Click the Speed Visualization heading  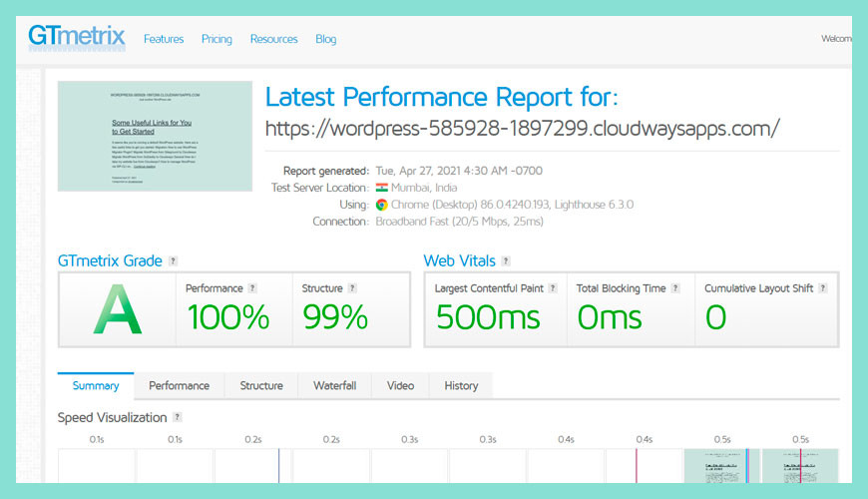112,417
